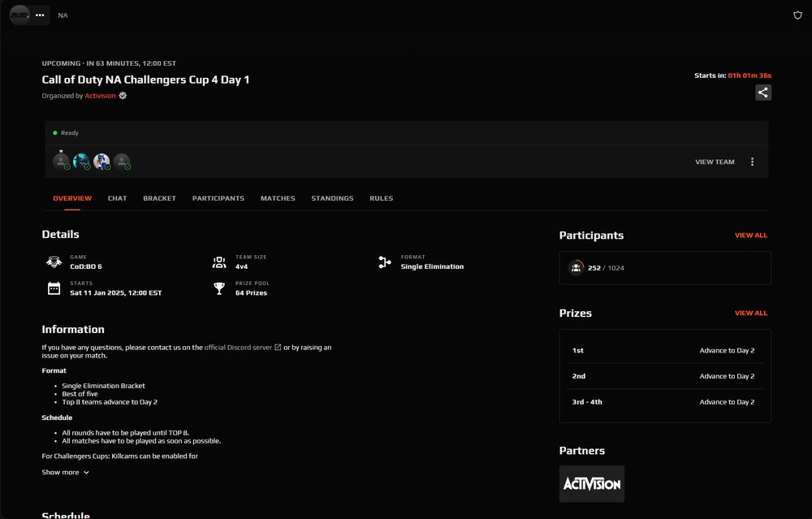812x519 pixels.
Task: Click the shield icon at top right
Action: pyautogui.click(x=797, y=15)
